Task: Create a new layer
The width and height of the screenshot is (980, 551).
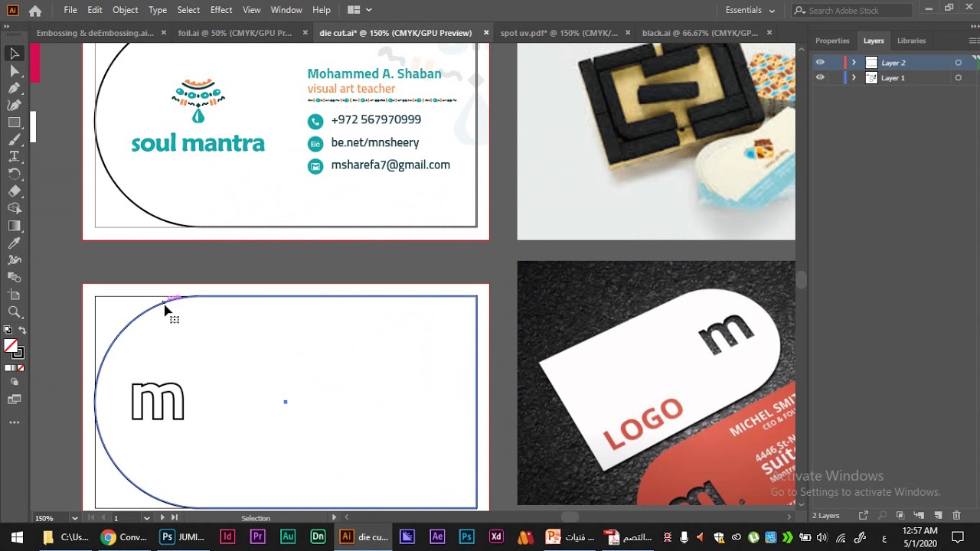Action: pos(936,516)
